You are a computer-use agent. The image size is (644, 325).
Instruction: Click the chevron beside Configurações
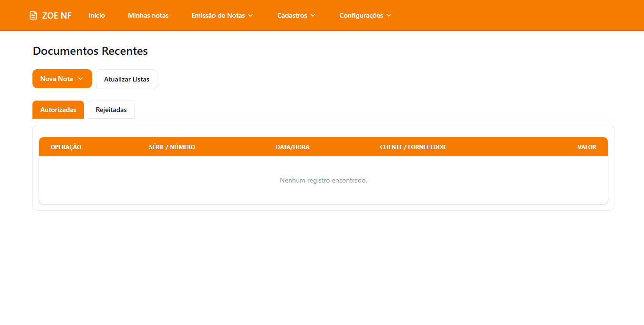point(389,15)
